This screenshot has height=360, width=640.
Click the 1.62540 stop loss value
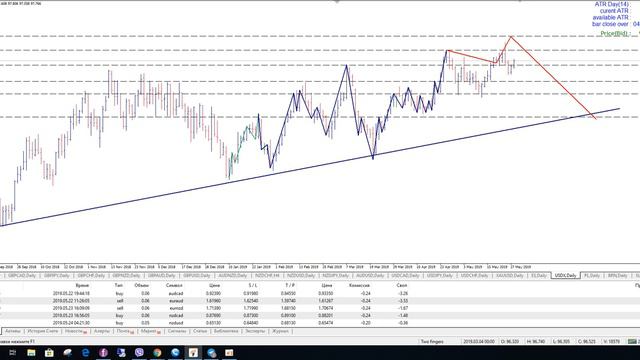point(250,301)
